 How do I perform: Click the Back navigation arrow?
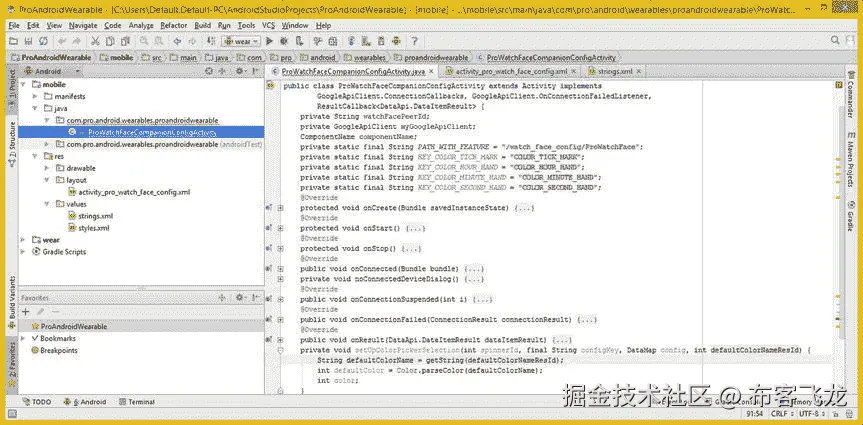177,41
